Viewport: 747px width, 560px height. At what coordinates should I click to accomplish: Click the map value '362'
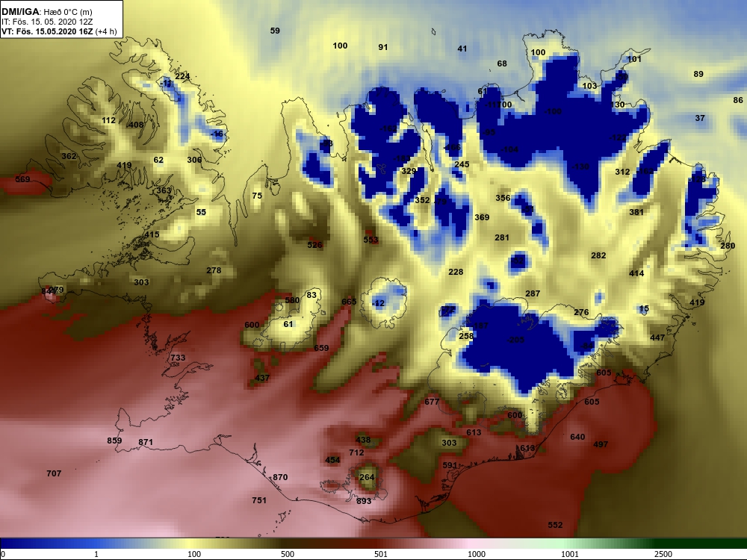69,156
